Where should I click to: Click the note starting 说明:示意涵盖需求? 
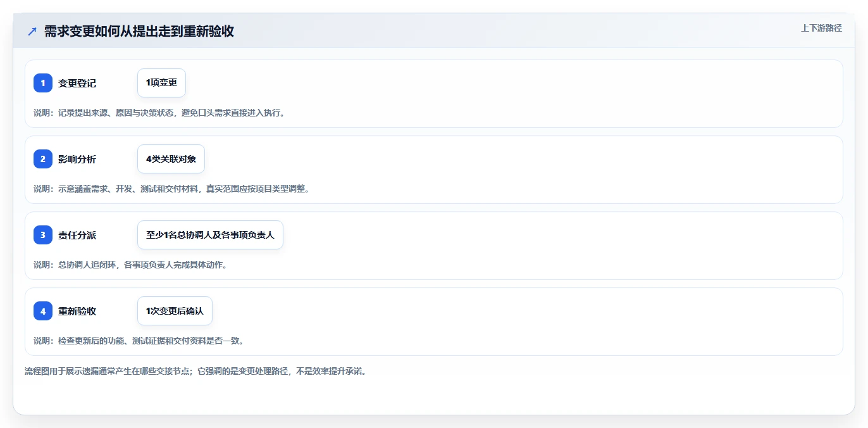(x=171, y=189)
